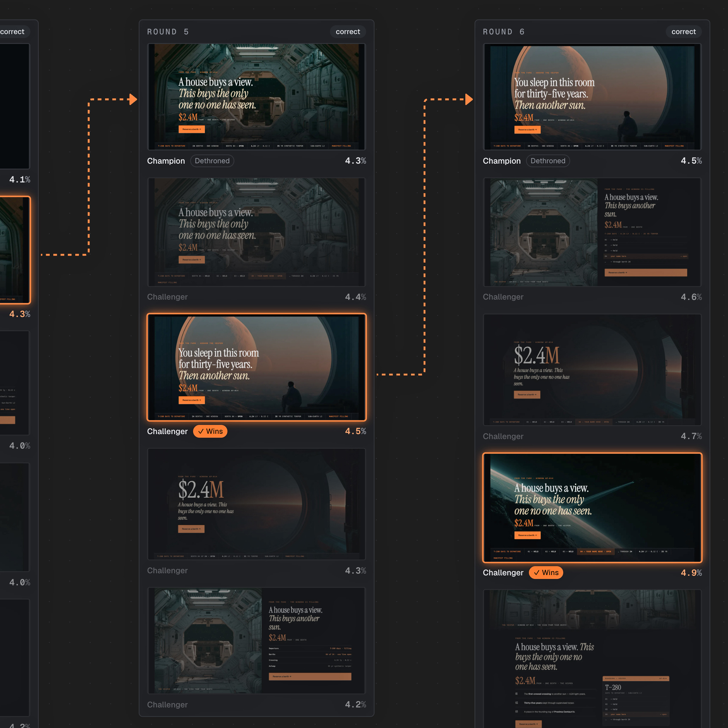Screen dimensions: 728x728
Task: Click the Round 5 champion 4.3% score
Action: click(355, 161)
